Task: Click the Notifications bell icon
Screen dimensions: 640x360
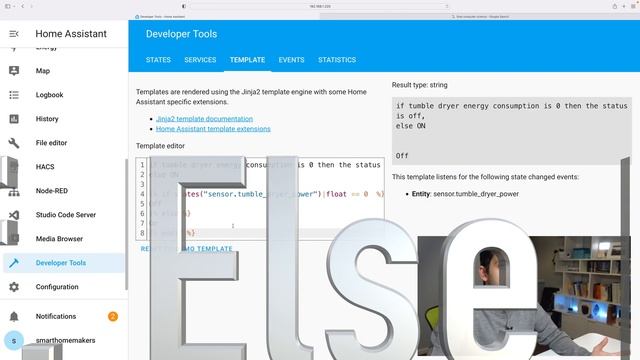Action: (x=14, y=316)
